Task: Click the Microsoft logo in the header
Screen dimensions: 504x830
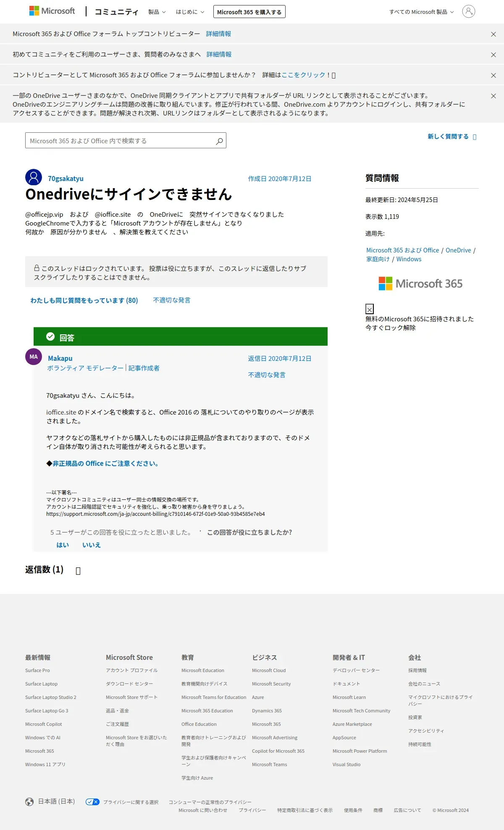Action: (52, 11)
